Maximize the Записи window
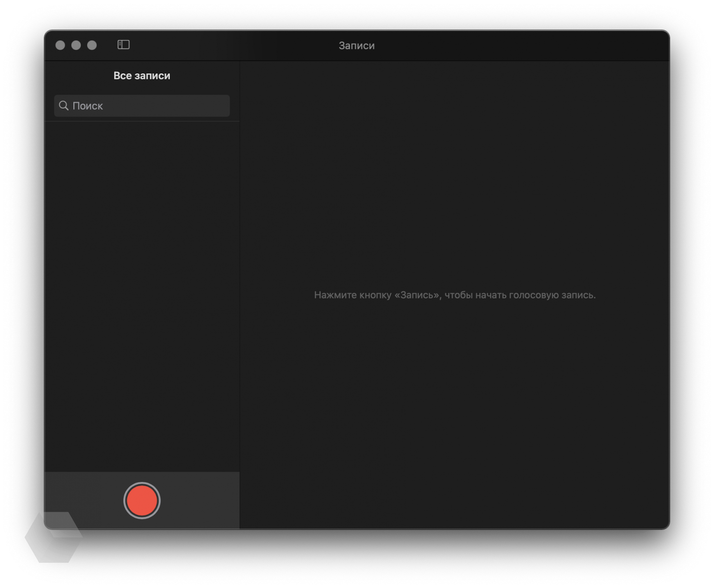This screenshot has width=714, height=588. [x=92, y=45]
